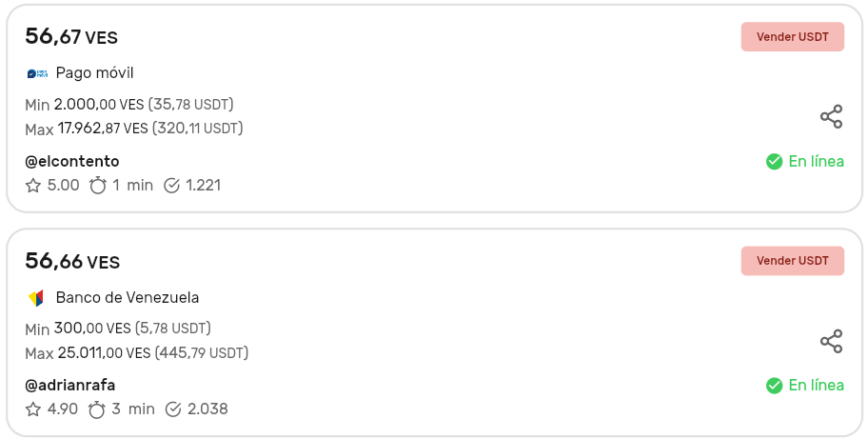Screen dimensions: 868x439
Task: Click the 56,67 VES price heading
Action: click(x=71, y=36)
